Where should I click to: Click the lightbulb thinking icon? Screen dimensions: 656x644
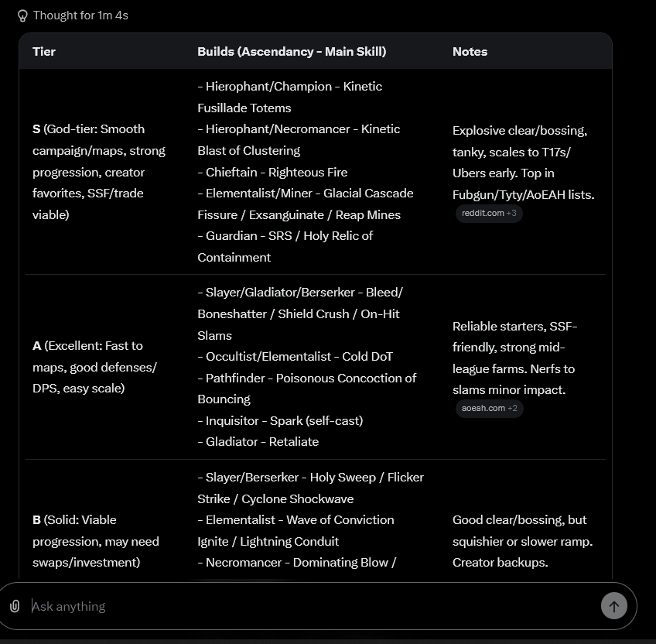pos(22,16)
